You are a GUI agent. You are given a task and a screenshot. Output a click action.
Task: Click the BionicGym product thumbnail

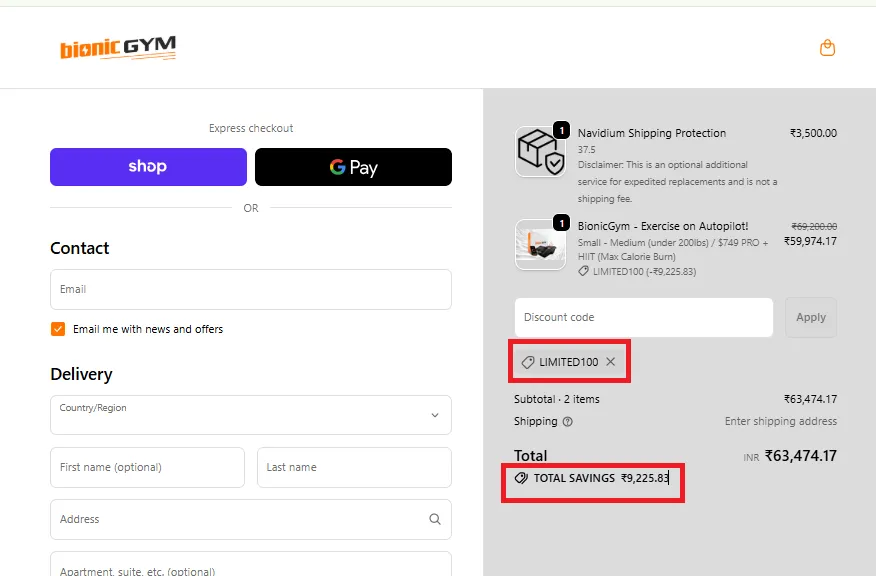point(540,245)
